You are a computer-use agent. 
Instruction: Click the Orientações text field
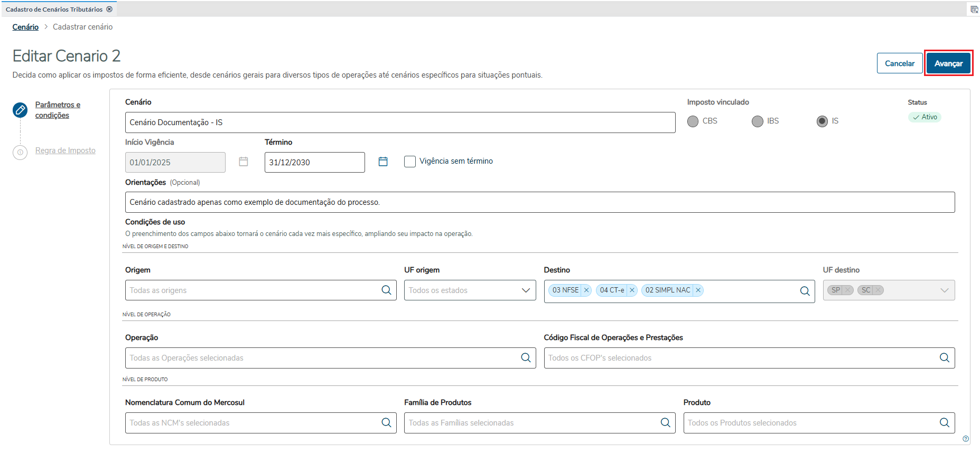tap(539, 202)
